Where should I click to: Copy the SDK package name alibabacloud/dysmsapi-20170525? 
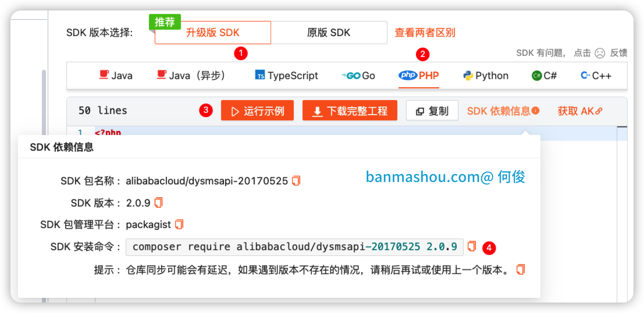[296, 181]
